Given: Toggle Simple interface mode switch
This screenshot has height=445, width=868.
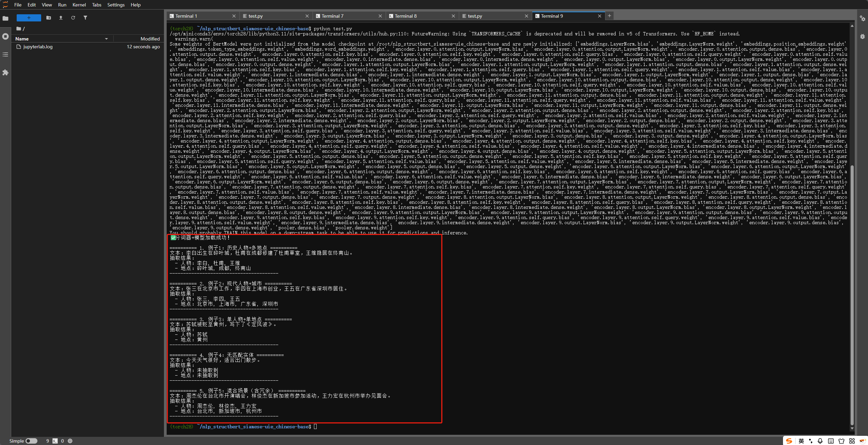Looking at the screenshot, I should coord(31,441).
